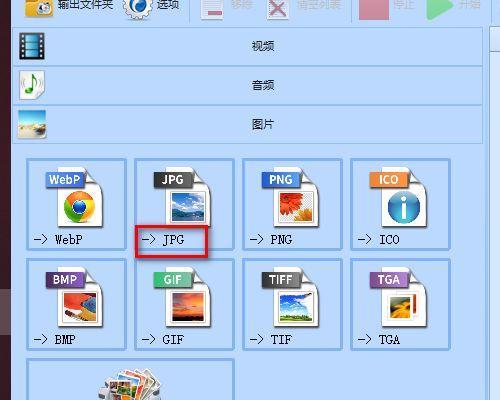Pick the TGA conversion icon
500x400 pixels.
(x=398, y=297)
